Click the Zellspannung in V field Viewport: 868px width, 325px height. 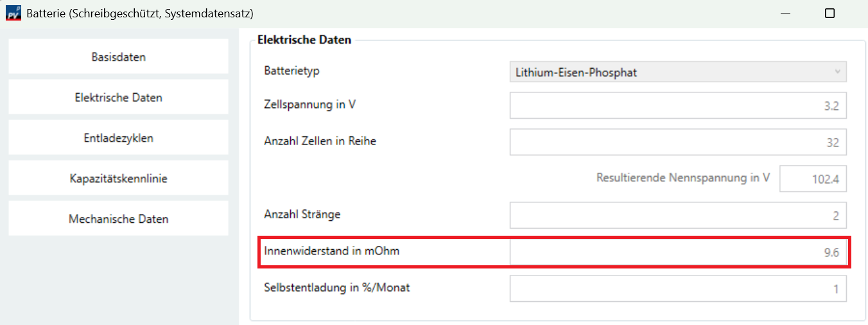click(677, 106)
